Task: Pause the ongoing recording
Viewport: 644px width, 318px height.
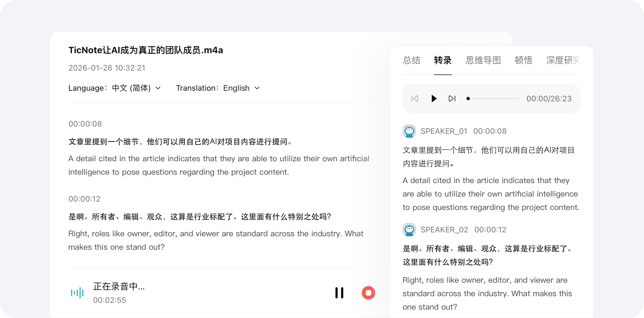Action: [x=339, y=293]
